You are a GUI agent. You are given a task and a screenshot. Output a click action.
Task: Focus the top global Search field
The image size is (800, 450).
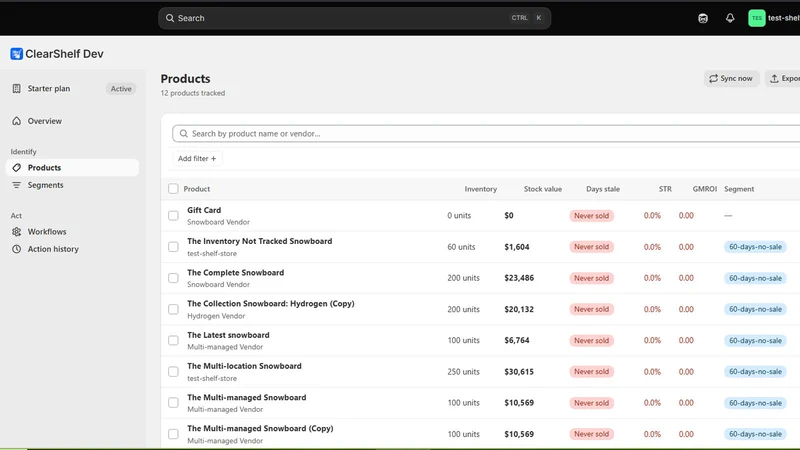coord(355,18)
